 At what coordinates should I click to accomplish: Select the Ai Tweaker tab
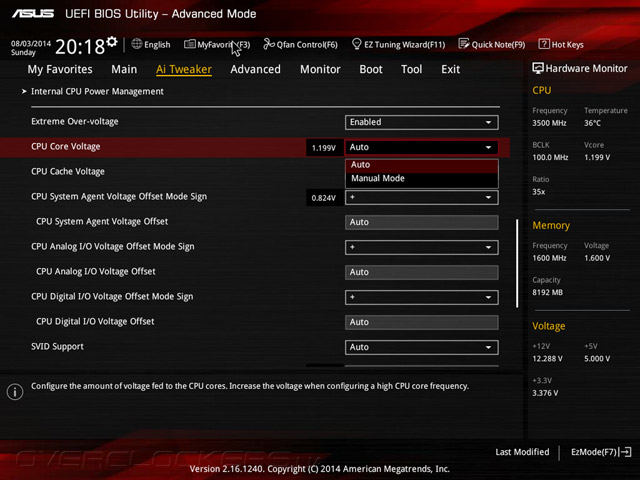coord(184,69)
